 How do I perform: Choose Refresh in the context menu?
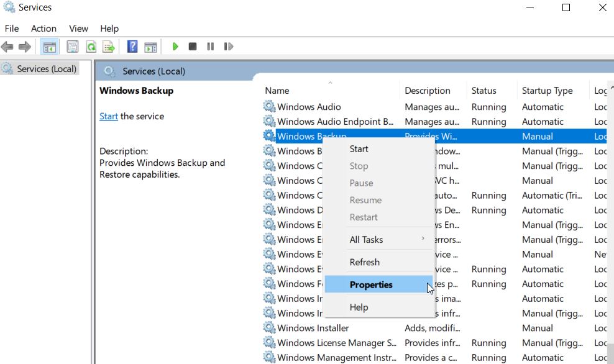378,262
